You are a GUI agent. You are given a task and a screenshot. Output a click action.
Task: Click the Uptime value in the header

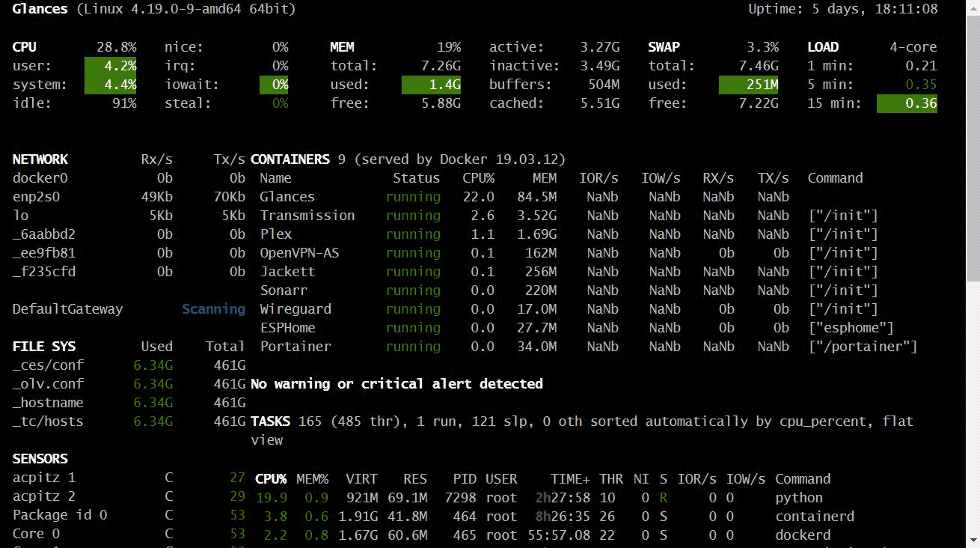[875, 10]
